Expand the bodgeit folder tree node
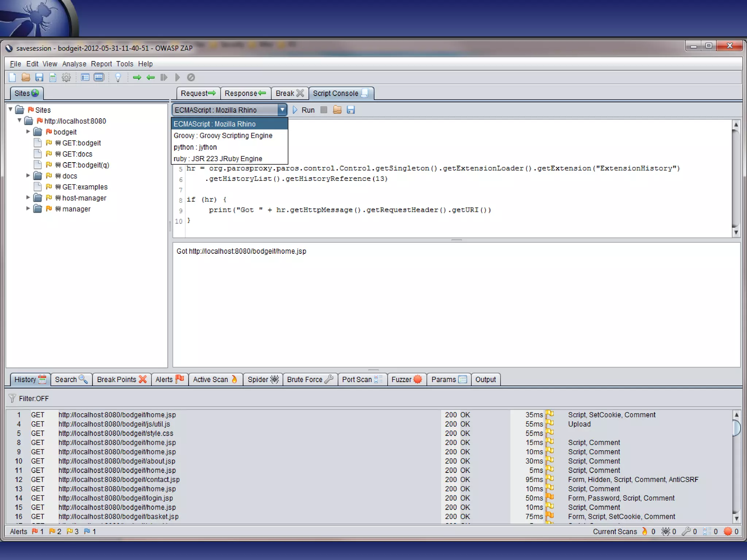The height and width of the screenshot is (560, 747). pyautogui.click(x=28, y=132)
